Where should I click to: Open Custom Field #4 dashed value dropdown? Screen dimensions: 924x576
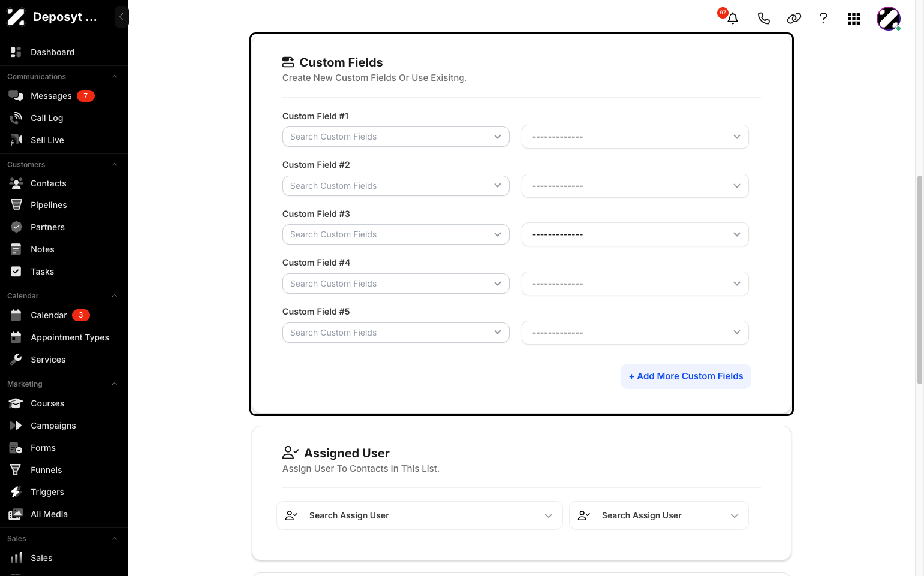[x=635, y=284]
